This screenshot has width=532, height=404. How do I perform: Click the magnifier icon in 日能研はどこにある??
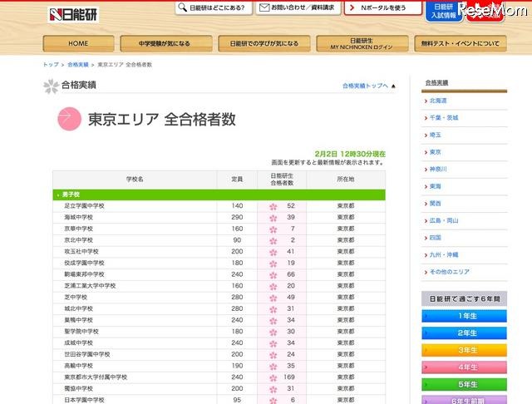click(182, 7)
